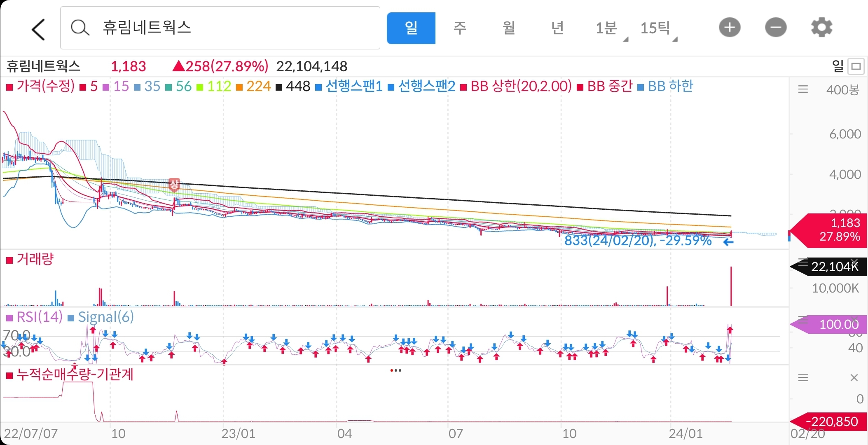868x445 pixels.
Task: Zoom in with the plus icon
Action: pos(730,28)
